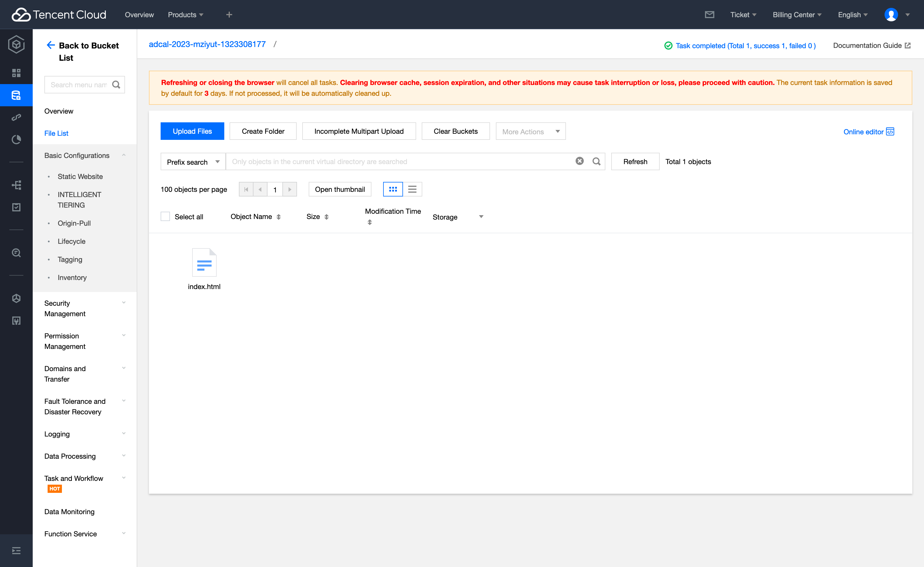Run object search with magnifier icon

click(x=596, y=161)
